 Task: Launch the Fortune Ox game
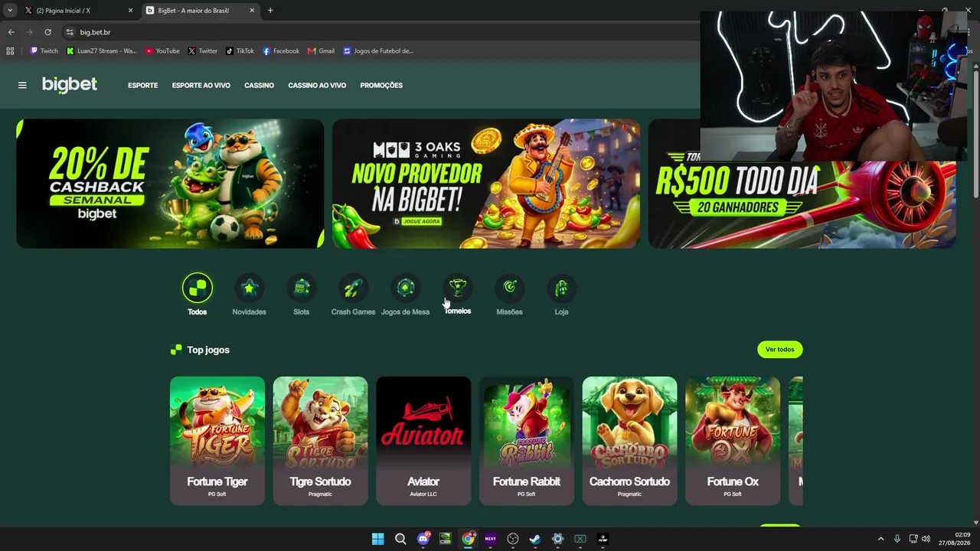733,441
